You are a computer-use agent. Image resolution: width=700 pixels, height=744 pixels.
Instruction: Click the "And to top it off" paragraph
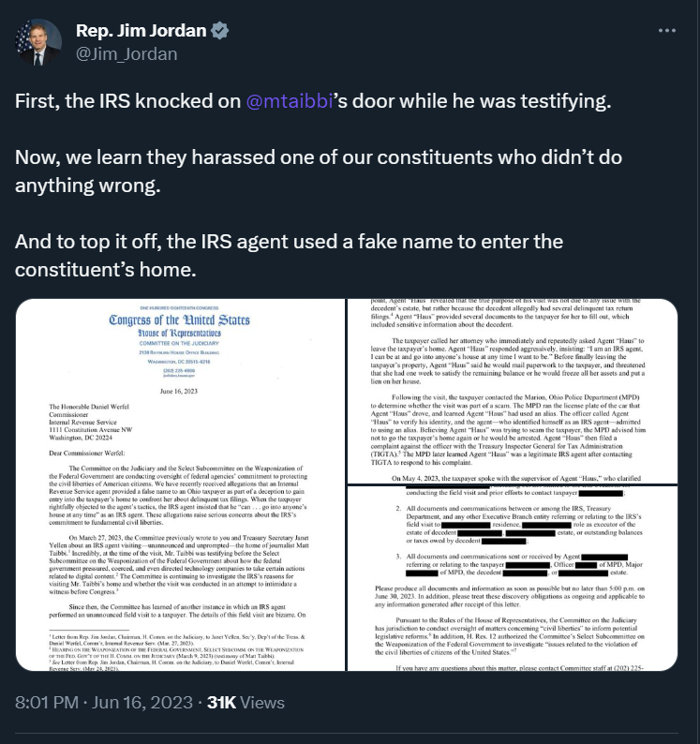(x=289, y=256)
